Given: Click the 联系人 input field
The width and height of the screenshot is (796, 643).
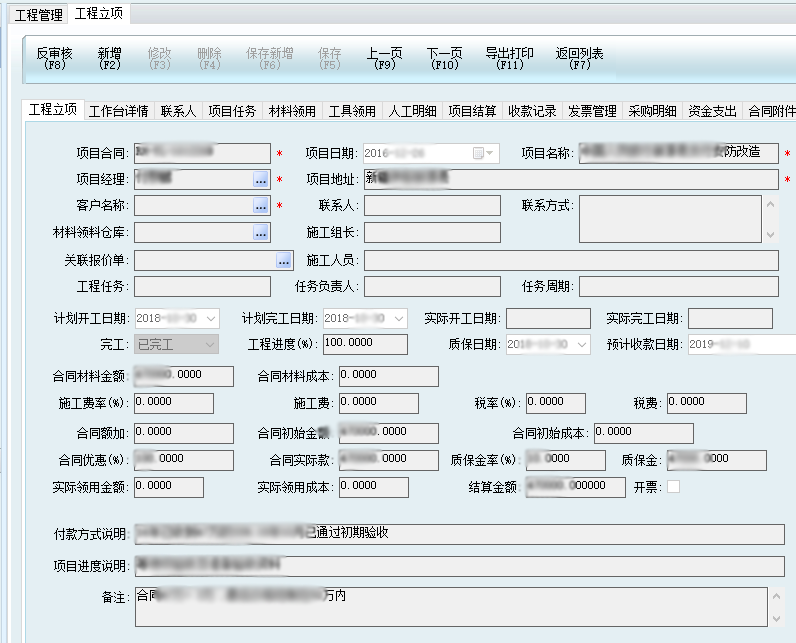Looking at the screenshot, I should tap(432, 206).
